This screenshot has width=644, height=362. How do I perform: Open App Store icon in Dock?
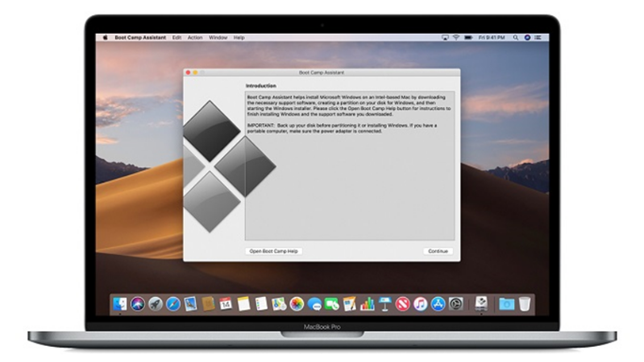(438, 305)
